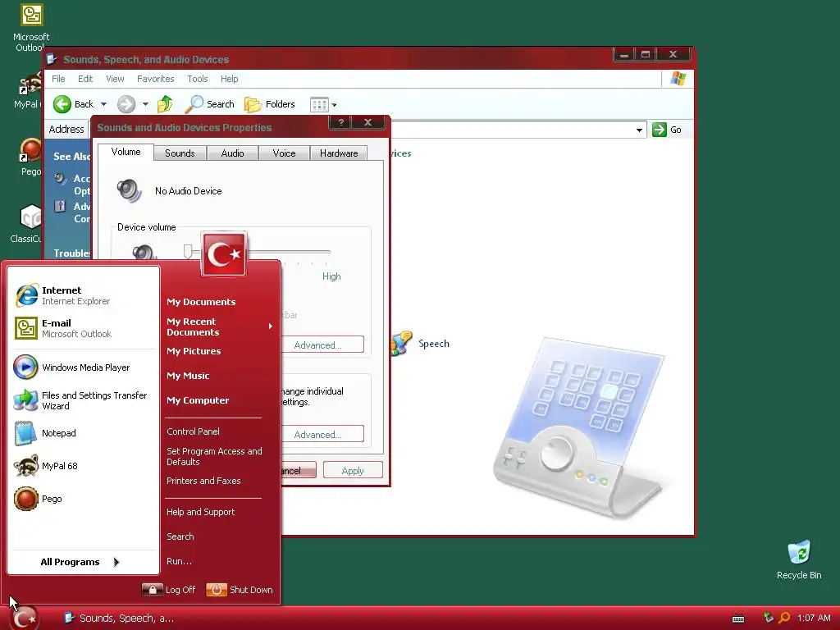Switch to the Voice tab

284,153
